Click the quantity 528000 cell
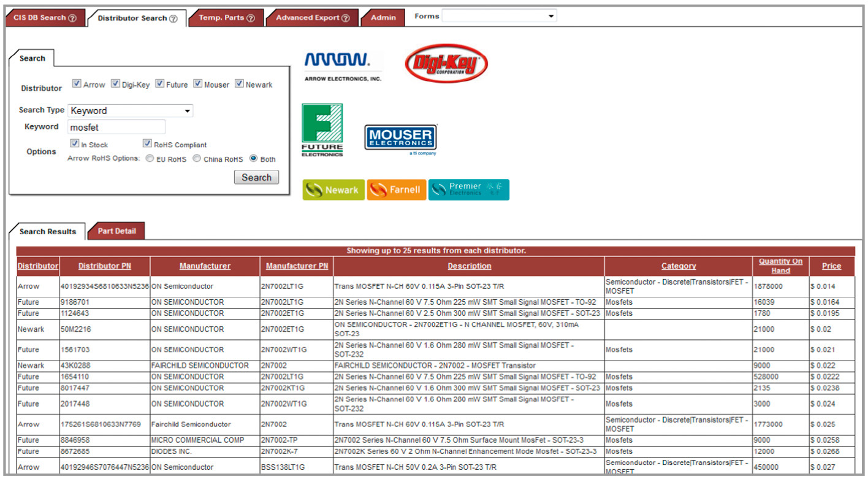The width and height of the screenshot is (868, 479). (x=780, y=377)
